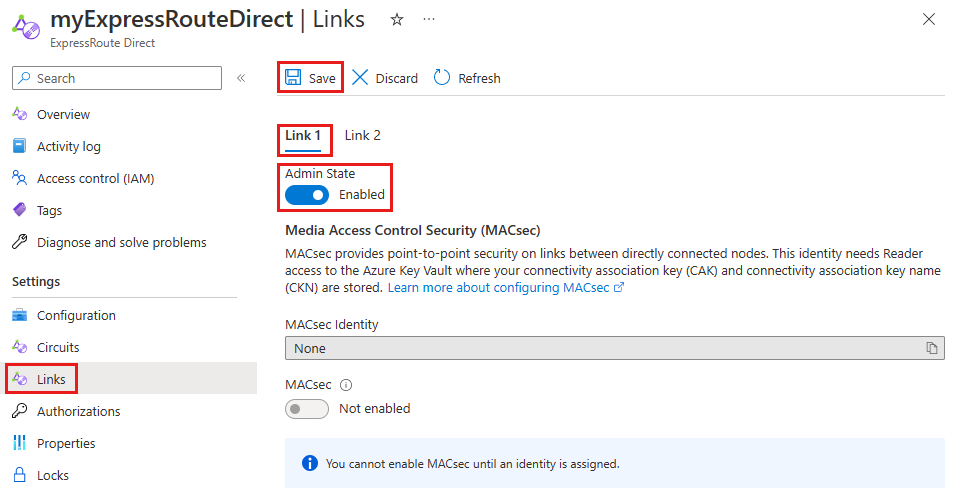Close the Links blade
Viewport: 965px width, 498px height.
tap(929, 20)
